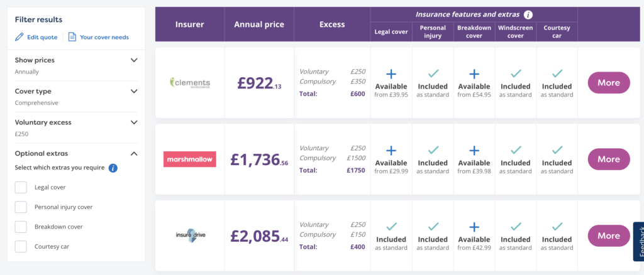Open the info icon beside Insurance features and extras

point(528,14)
